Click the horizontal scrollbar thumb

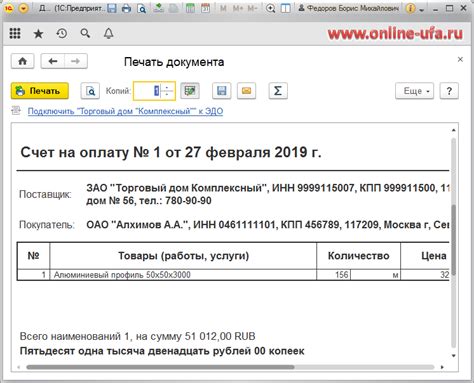coord(160,367)
